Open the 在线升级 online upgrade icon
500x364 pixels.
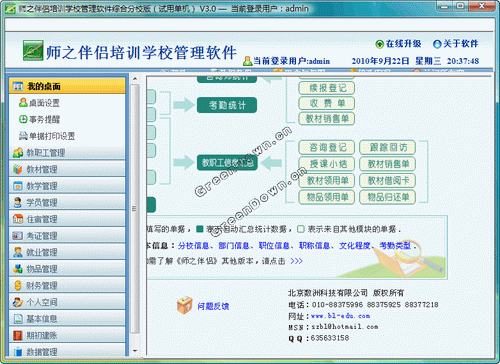pos(380,44)
